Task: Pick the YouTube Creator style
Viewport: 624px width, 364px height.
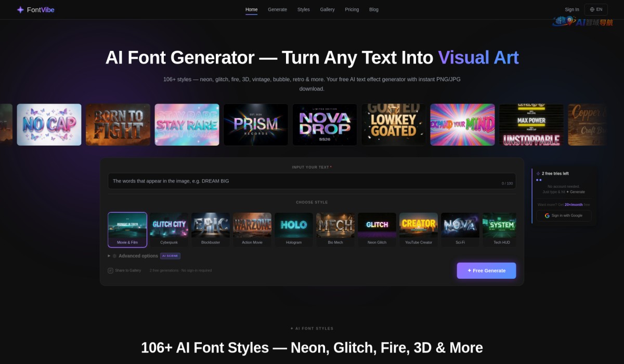Action: tap(419, 230)
